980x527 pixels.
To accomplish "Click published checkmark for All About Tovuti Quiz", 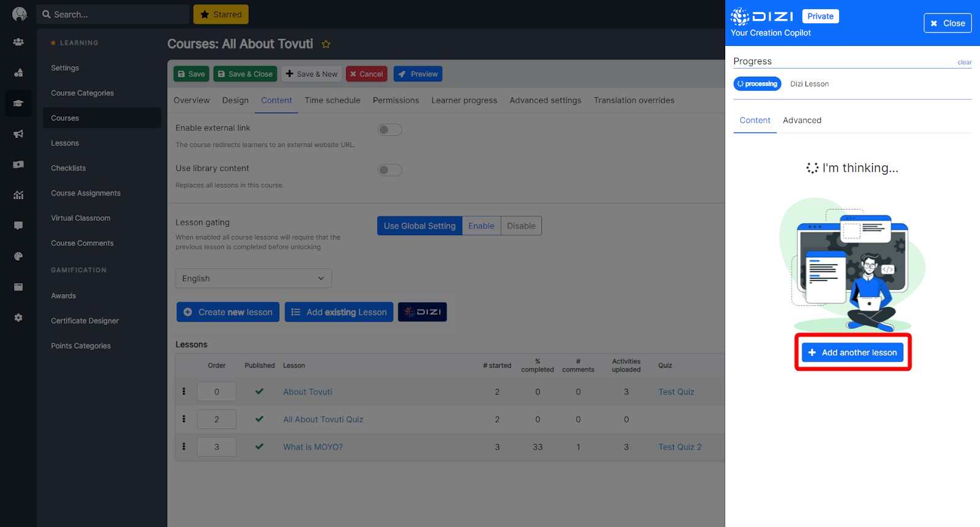I will (259, 419).
